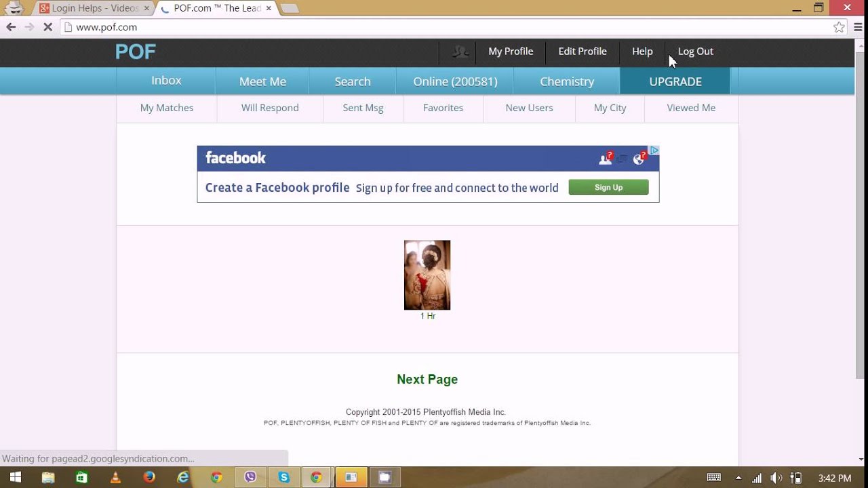This screenshot has height=488, width=868.
Task: Click the Facebook friend requests icon in ad
Action: pyautogui.click(x=606, y=158)
